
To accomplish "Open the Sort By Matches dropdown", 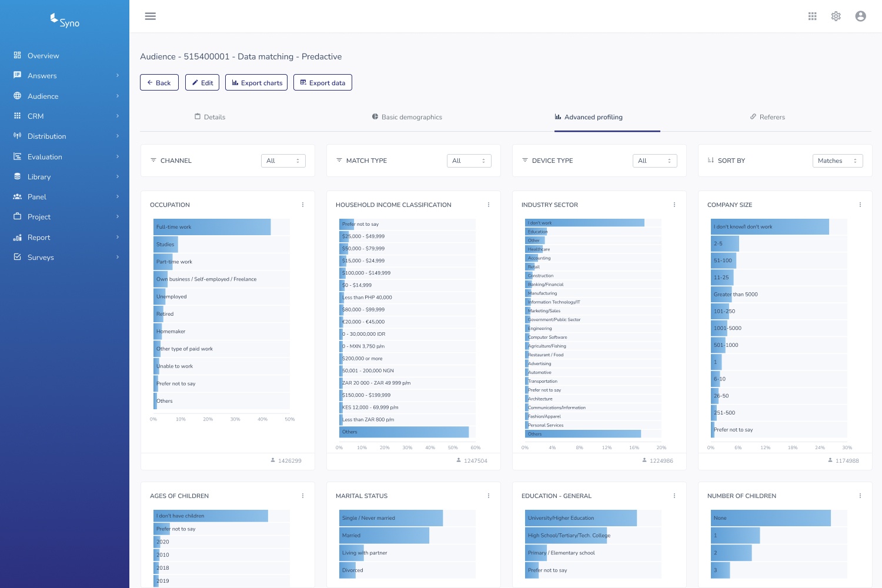I will [x=838, y=161].
